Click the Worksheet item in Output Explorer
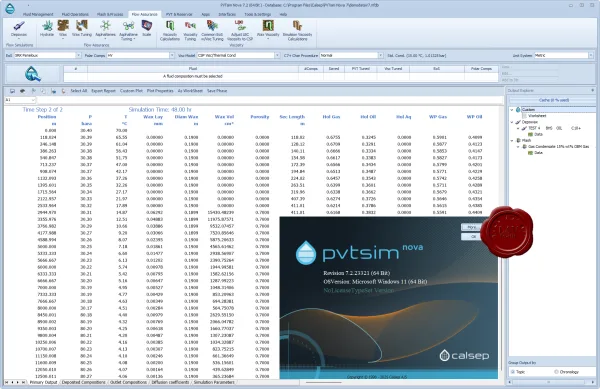The width and height of the screenshot is (600, 389). click(537, 116)
